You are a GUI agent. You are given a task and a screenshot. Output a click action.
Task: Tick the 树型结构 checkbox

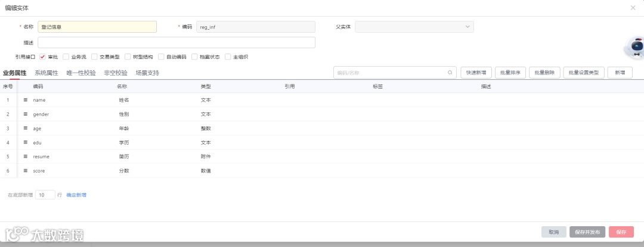point(128,57)
